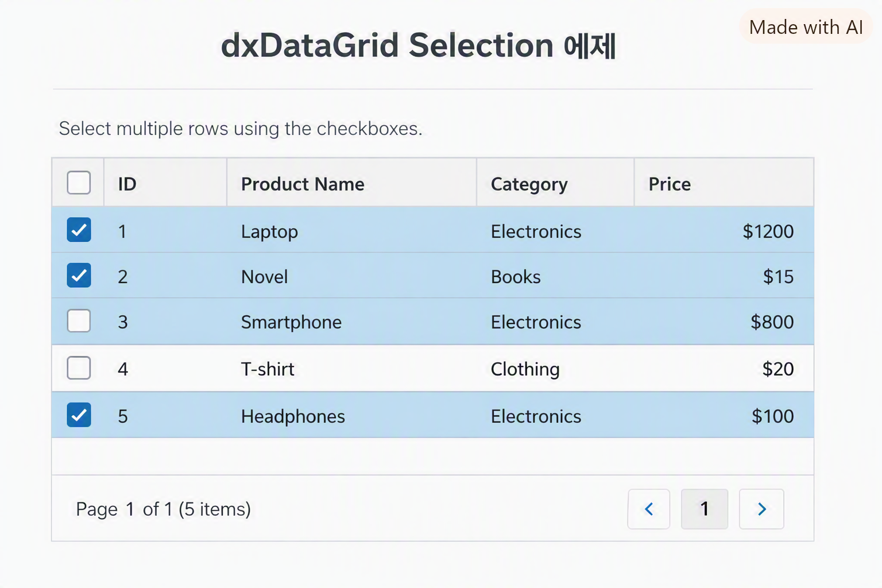Select page number 1 in pager
This screenshot has width=882, height=588.
point(704,509)
